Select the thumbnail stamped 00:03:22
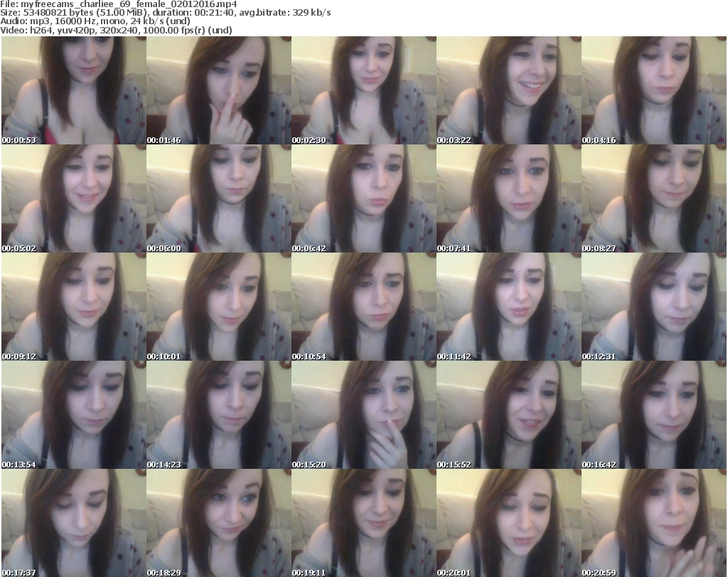 (509, 90)
